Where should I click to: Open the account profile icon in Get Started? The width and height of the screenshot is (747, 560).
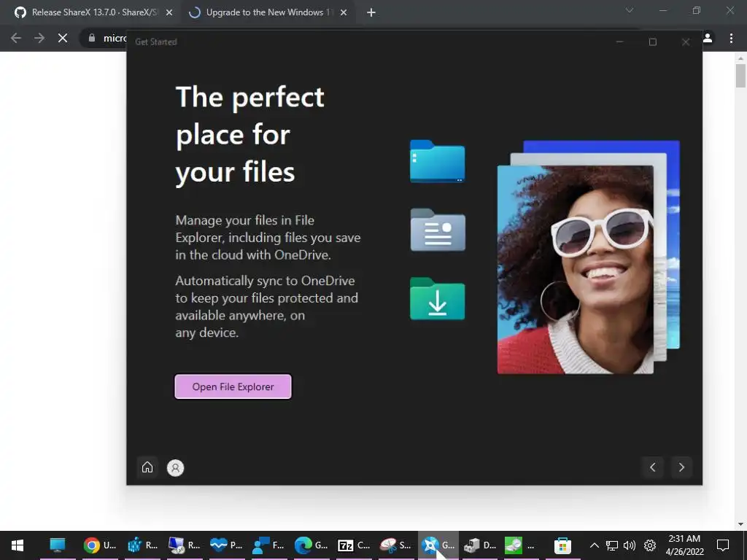pos(175,467)
